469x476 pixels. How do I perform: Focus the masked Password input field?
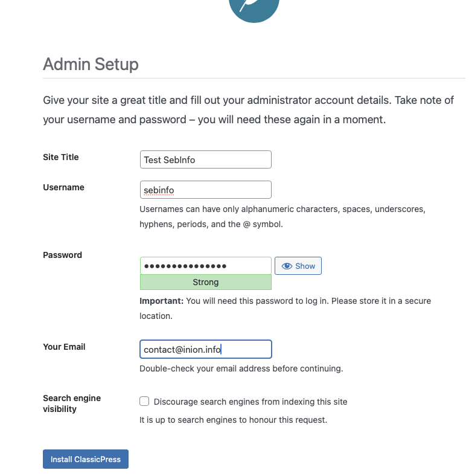point(205,266)
